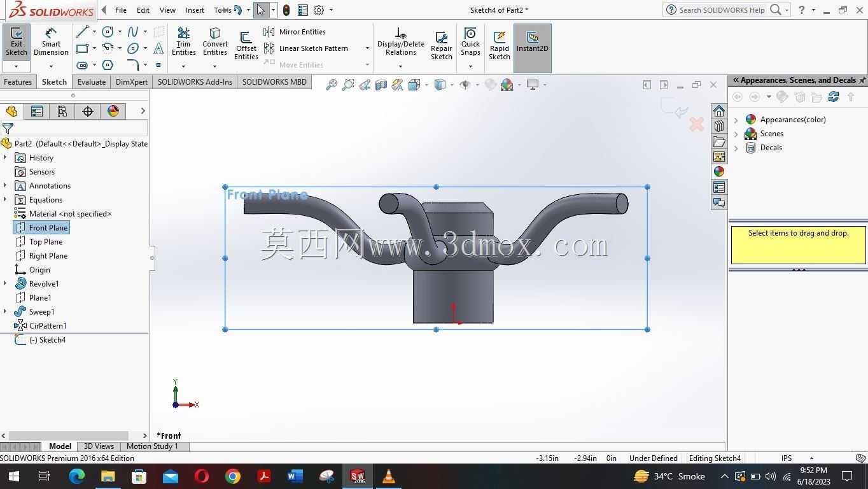Select the Straight Slot tool
The height and width of the screenshot is (489, 868).
click(x=82, y=65)
